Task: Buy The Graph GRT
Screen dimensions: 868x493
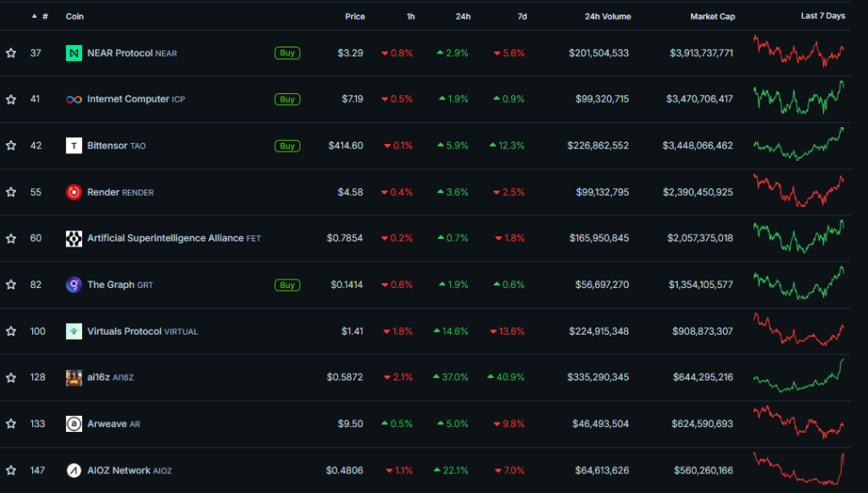Action: click(287, 285)
